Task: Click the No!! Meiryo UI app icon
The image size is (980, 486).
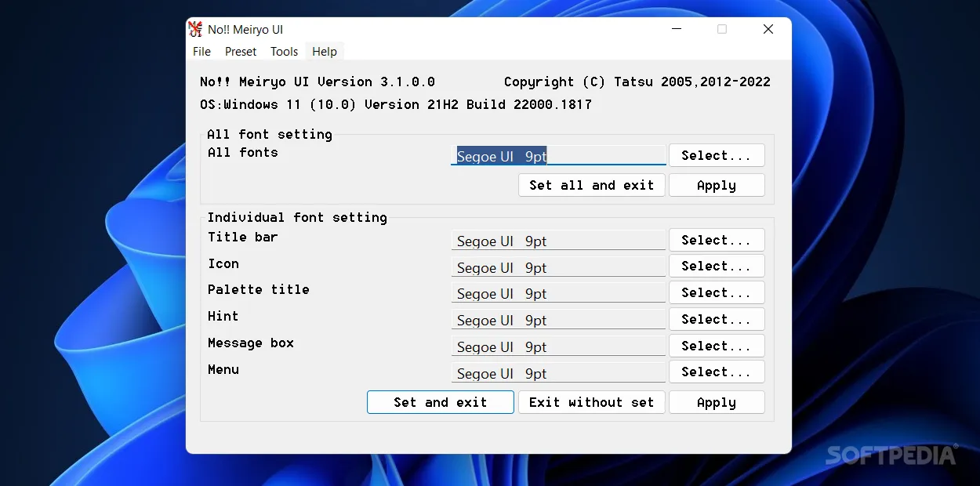Action: (196, 30)
